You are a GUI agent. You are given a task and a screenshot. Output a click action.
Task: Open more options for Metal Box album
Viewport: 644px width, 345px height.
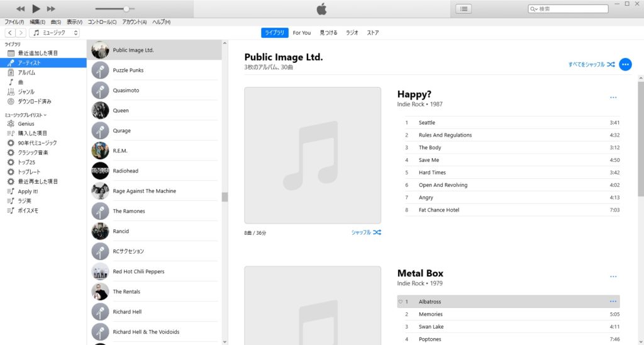tap(613, 277)
